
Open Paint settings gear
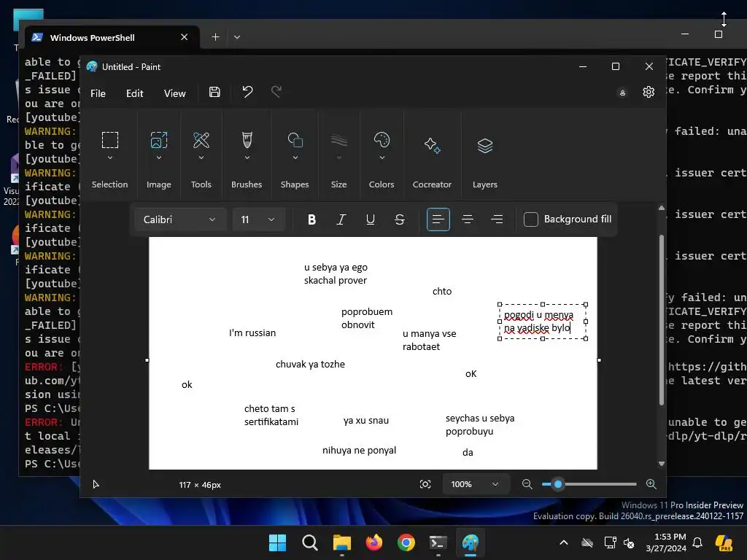649,92
